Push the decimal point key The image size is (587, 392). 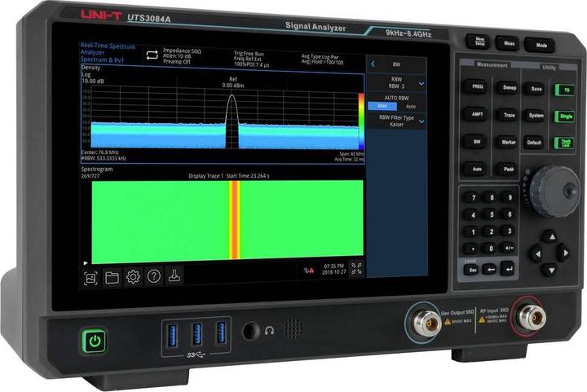[473, 249]
